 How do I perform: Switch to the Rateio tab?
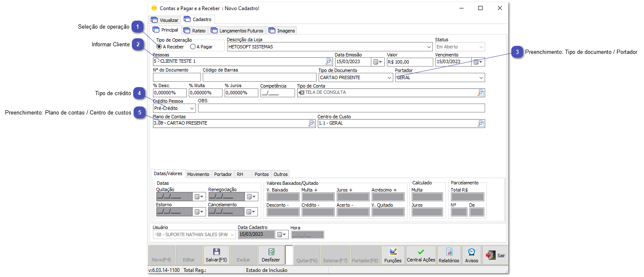coord(195,30)
